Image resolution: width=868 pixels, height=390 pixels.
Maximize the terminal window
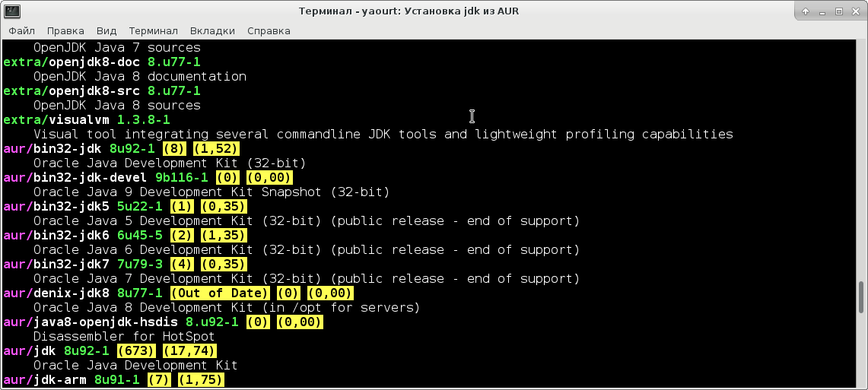coord(838,11)
